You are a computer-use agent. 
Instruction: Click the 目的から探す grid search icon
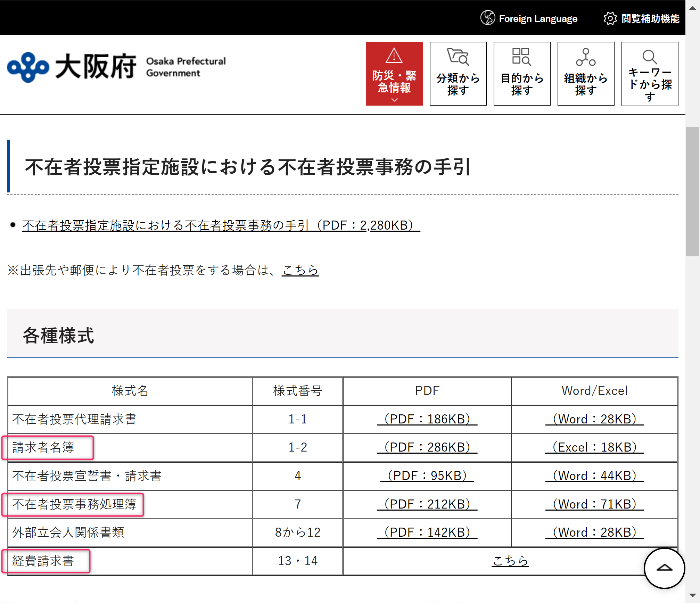click(x=521, y=57)
